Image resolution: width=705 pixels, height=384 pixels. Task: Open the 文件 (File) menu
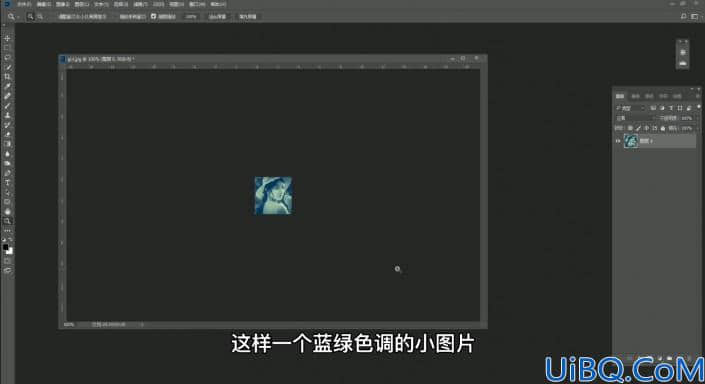point(24,4)
